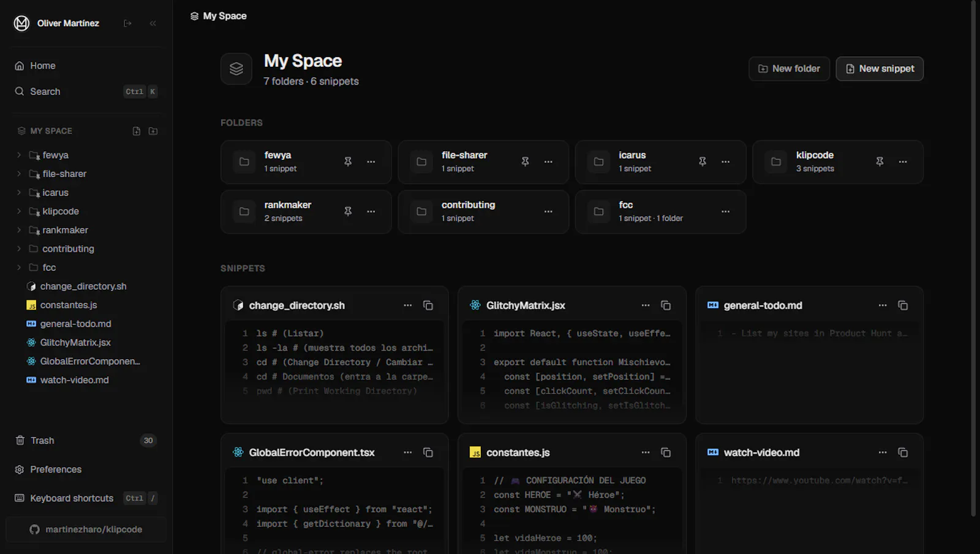Expand icarus folder in sidebar tree
This screenshot has height=554, width=980.
pos(19,192)
